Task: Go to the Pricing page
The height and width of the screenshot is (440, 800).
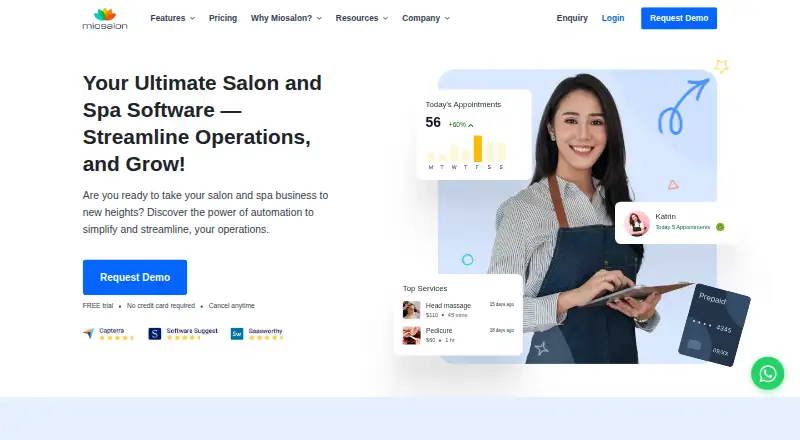Action: (x=223, y=18)
